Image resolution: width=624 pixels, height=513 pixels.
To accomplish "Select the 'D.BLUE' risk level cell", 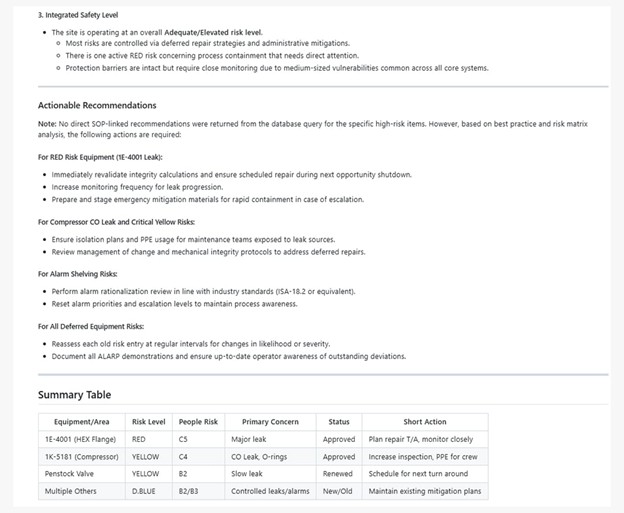I will [x=146, y=491].
